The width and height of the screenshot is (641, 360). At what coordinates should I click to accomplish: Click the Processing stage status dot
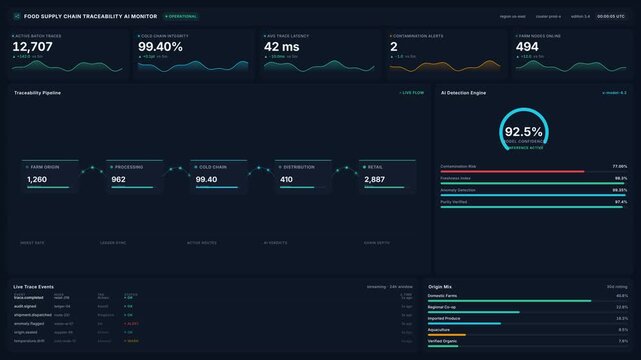[112, 167]
